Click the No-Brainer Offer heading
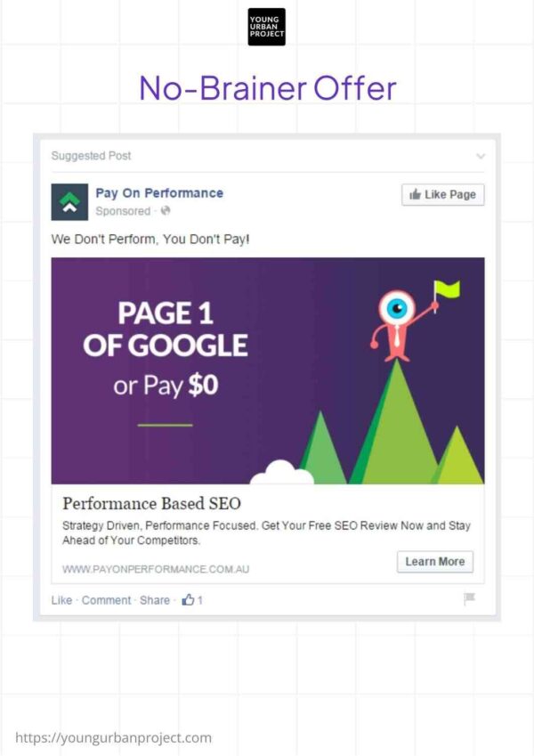 266,88
